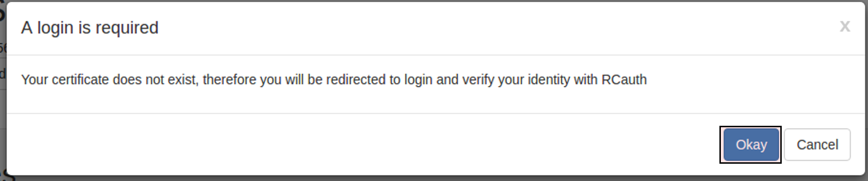Confirm the login redirect with Okay
Image resolution: width=868 pixels, height=181 pixels.
coord(751,145)
